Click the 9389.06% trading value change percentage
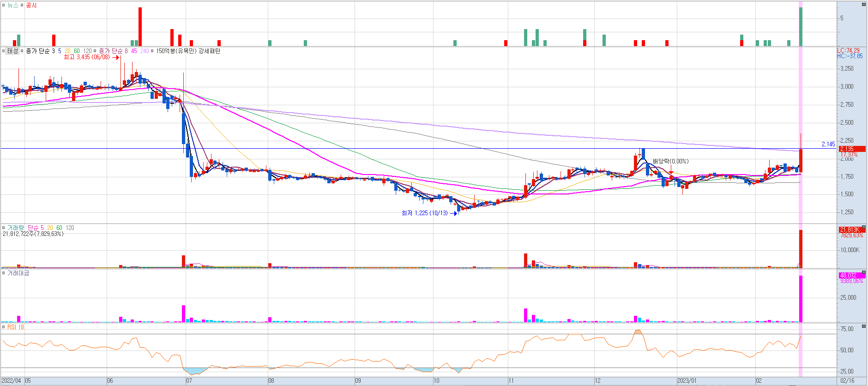 click(851, 281)
